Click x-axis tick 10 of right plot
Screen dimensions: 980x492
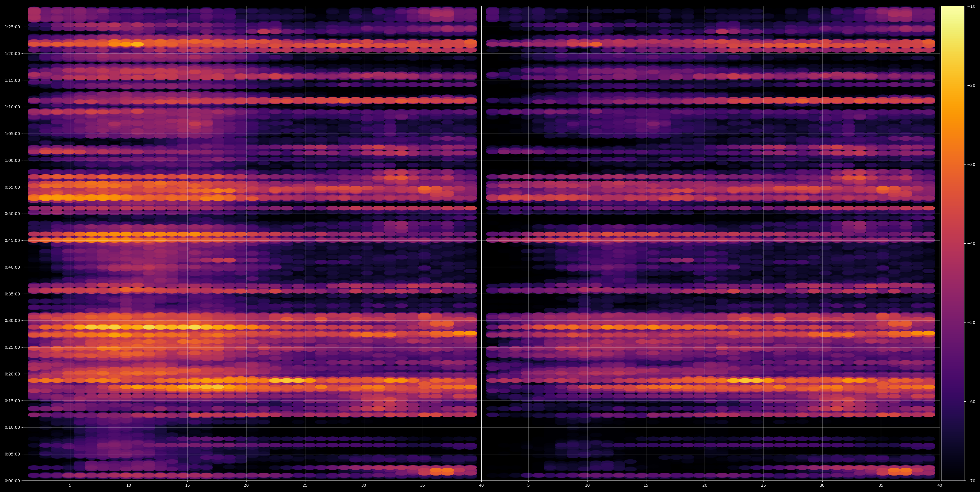[x=587, y=486]
